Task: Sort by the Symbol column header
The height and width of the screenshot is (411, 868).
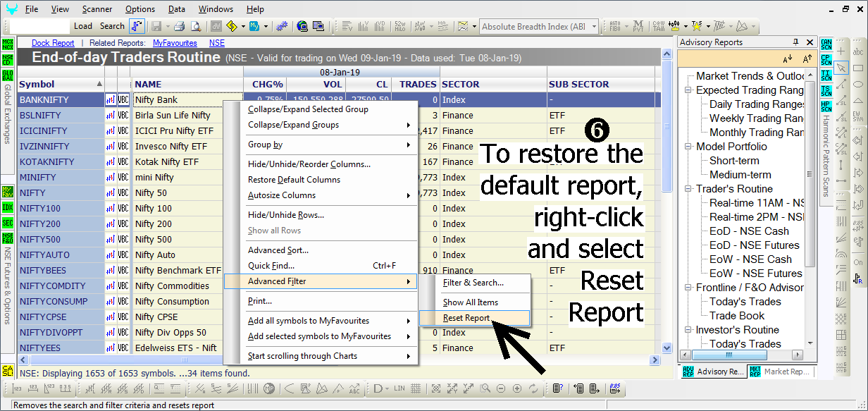Action: point(61,84)
